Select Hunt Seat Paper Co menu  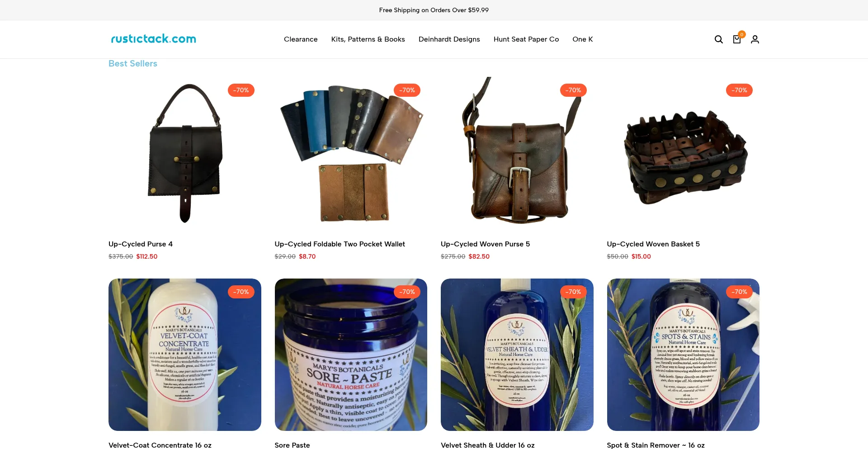(526, 39)
